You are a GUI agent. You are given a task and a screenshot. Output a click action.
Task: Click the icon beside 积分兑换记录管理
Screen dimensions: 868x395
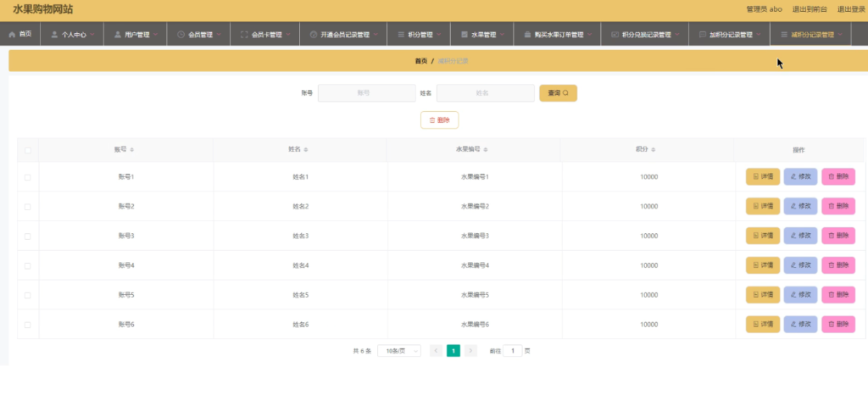(615, 34)
